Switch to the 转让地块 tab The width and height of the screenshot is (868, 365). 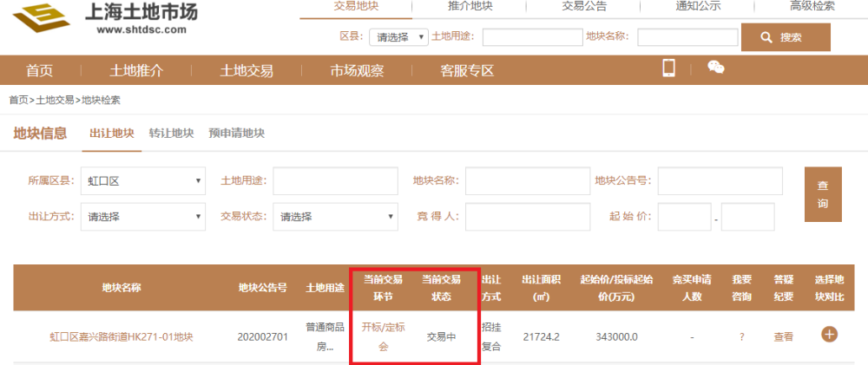click(x=171, y=134)
